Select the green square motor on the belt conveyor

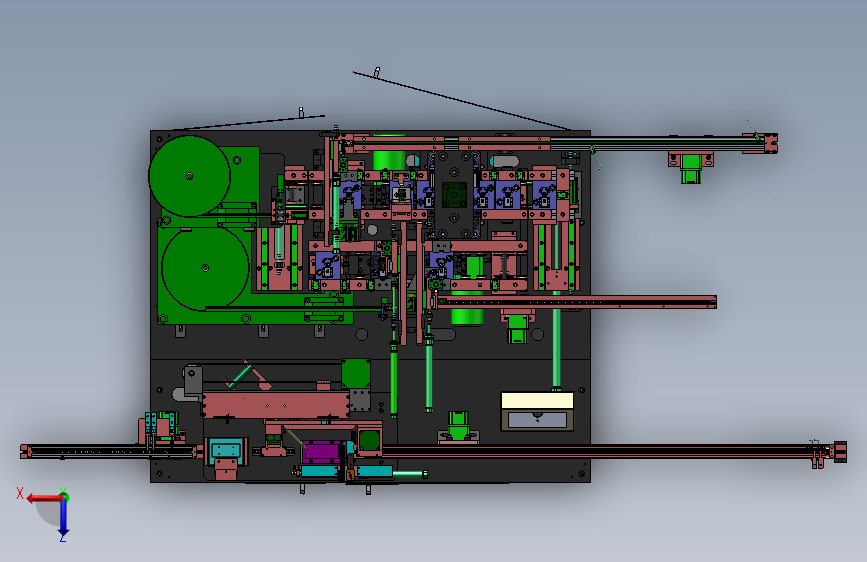356,373
